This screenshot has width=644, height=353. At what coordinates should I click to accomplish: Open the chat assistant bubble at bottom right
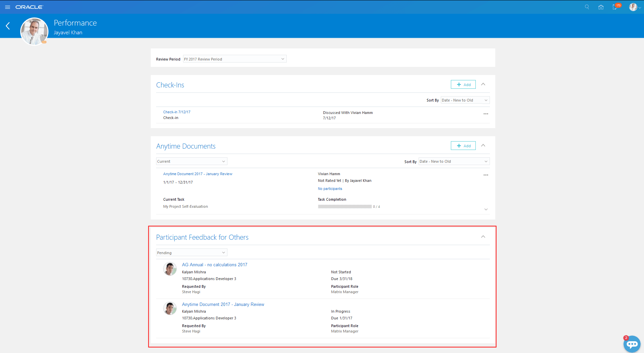(632, 344)
